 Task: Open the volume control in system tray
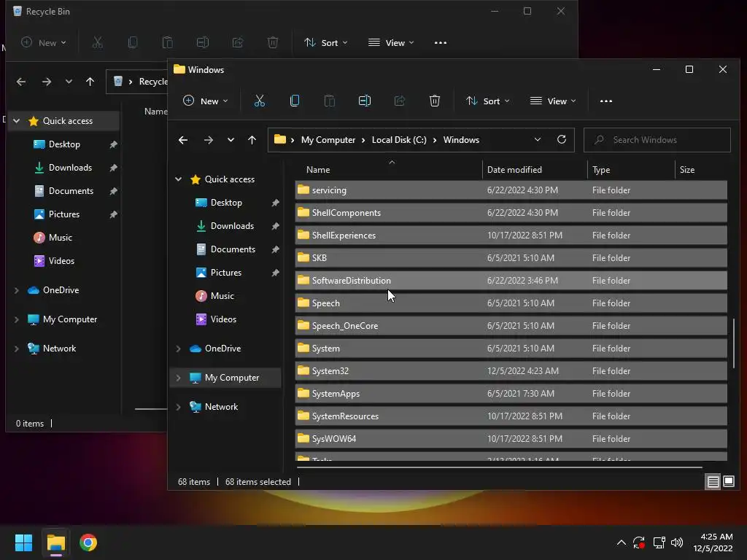[676, 542]
